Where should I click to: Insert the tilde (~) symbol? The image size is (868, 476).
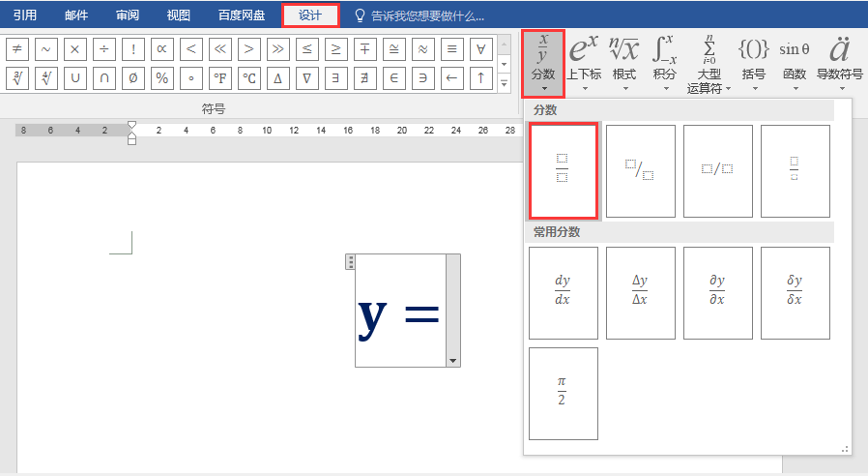click(46, 48)
